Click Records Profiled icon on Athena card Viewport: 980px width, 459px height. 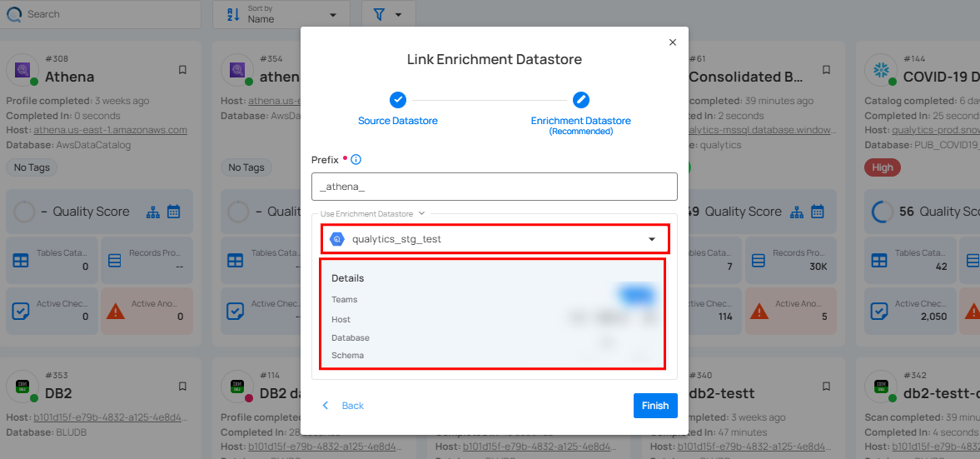[x=115, y=260]
